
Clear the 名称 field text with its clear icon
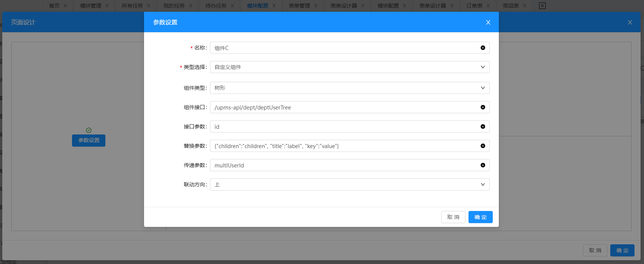[483, 48]
